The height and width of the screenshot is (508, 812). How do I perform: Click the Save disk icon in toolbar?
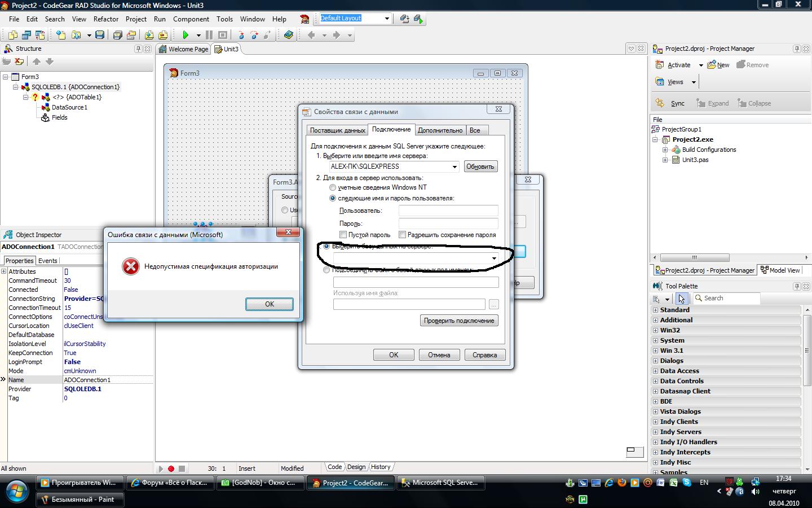click(100, 35)
